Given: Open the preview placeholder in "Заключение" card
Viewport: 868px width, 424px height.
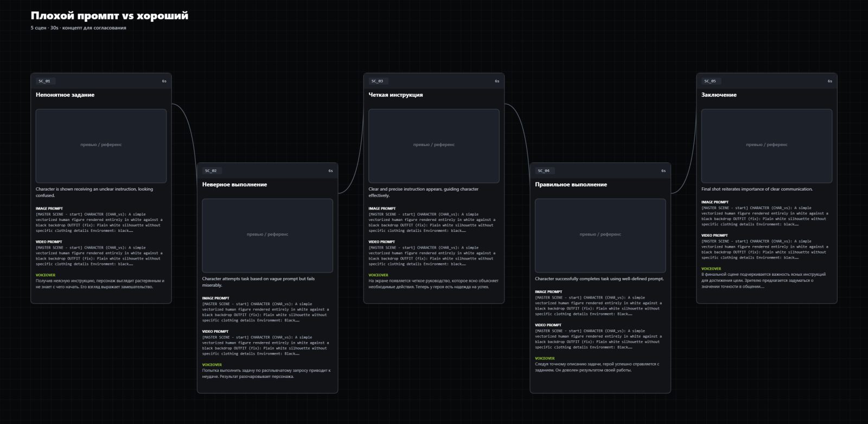Looking at the screenshot, I should pos(767,145).
